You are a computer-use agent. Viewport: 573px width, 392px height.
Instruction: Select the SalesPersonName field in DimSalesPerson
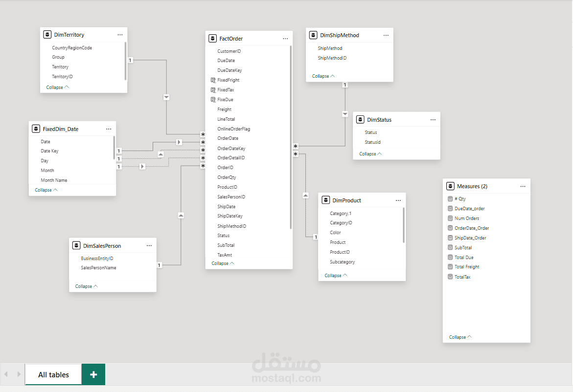(x=99, y=267)
